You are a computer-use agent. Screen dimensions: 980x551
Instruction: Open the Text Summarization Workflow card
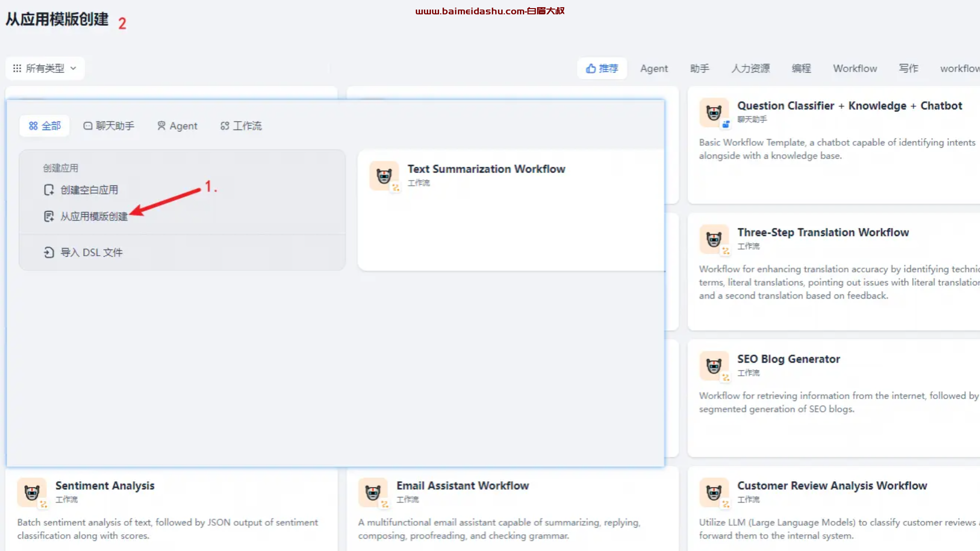pyautogui.click(x=511, y=210)
